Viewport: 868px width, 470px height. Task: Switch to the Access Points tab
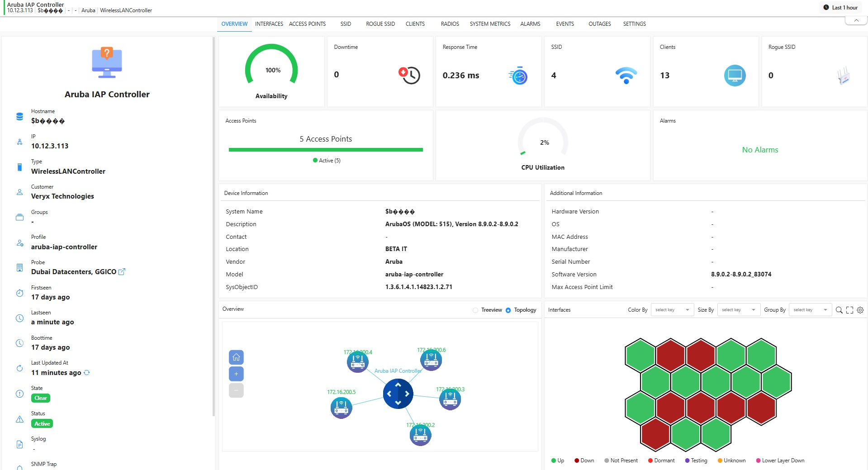point(307,24)
